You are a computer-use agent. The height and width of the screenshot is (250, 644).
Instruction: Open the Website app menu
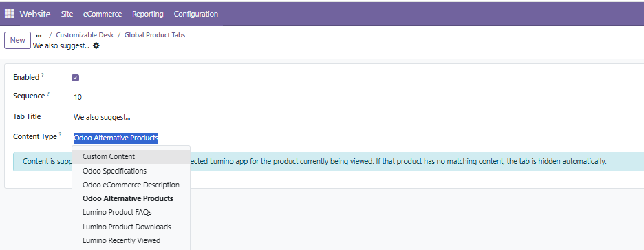coord(35,14)
